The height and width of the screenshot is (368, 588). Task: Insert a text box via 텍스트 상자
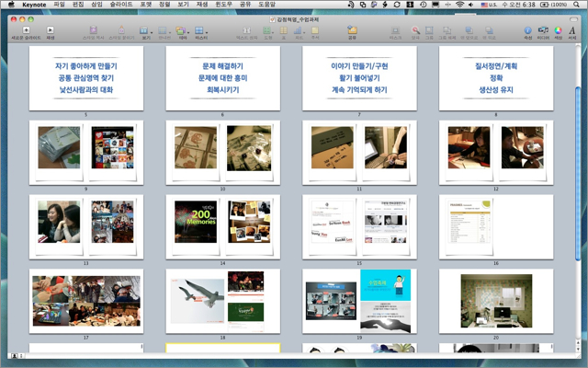[246, 33]
